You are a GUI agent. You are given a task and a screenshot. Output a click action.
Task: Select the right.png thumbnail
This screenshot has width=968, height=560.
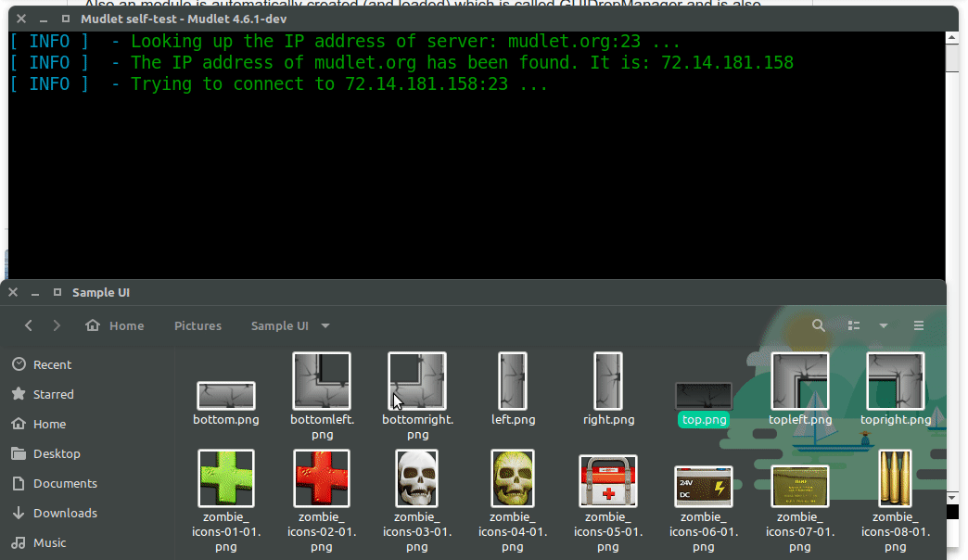[608, 381]
